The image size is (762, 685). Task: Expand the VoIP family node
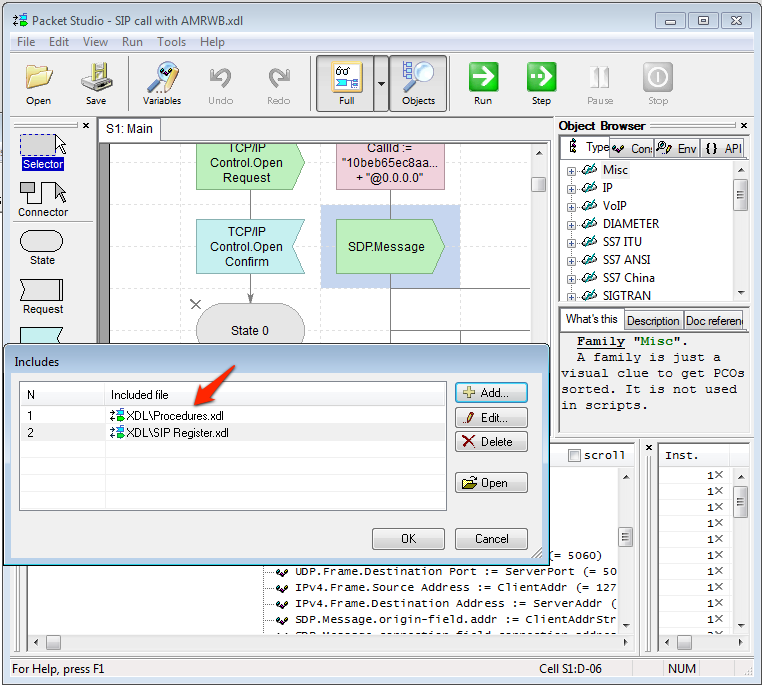(x=572, y=206)
